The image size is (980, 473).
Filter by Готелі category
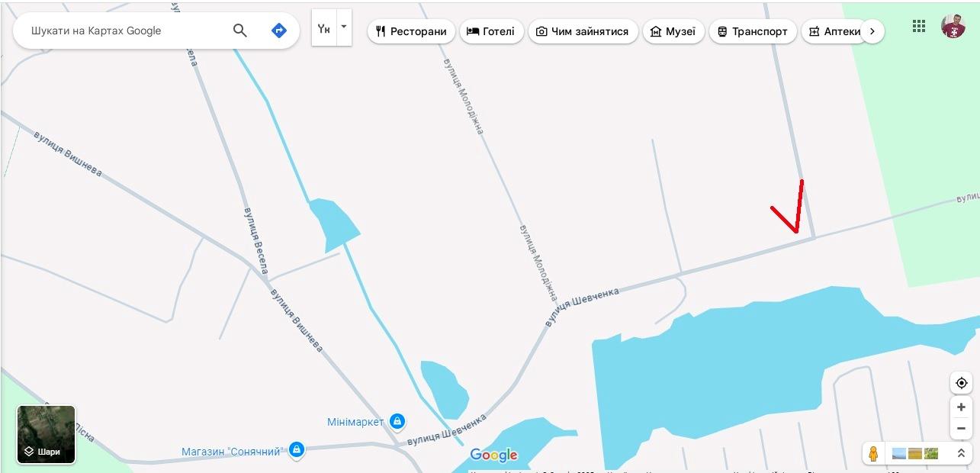491,31
